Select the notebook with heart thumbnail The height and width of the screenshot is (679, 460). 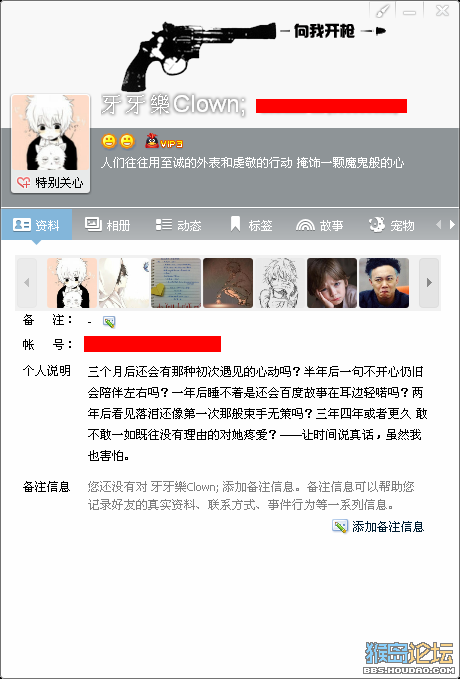pyautogui.click(x=176, y=283)
